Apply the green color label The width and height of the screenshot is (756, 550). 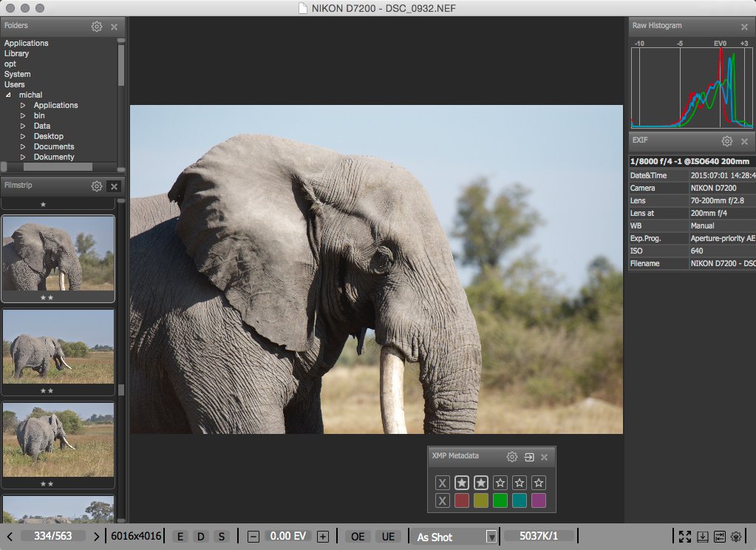[500, 500]
